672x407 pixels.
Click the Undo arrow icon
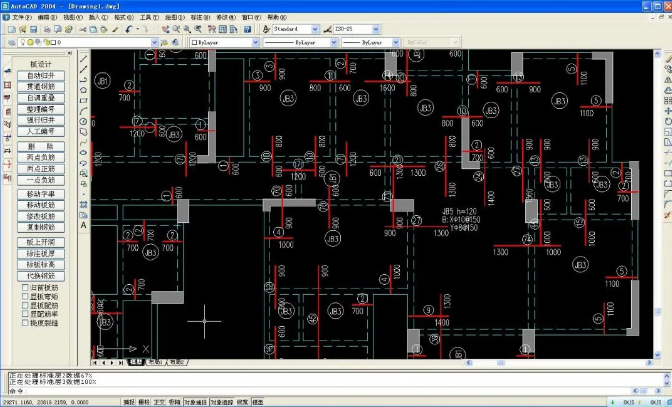tap(129, 29)
